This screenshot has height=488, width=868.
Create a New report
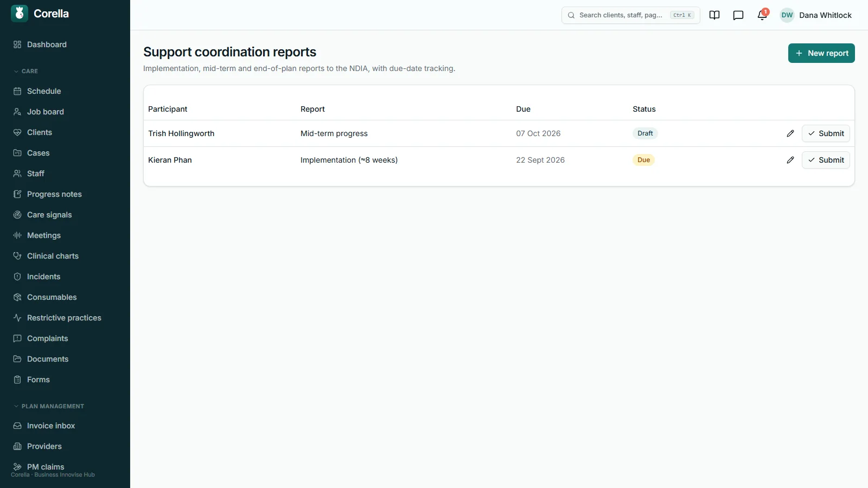821,53
